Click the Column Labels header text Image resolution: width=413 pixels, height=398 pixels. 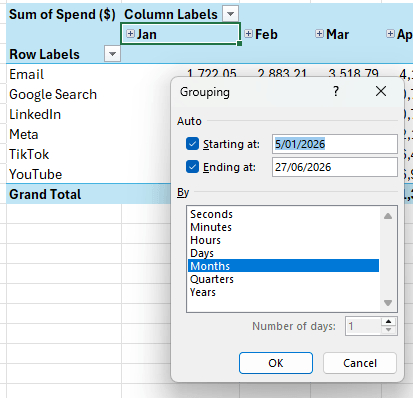click(x=171, y=14)
